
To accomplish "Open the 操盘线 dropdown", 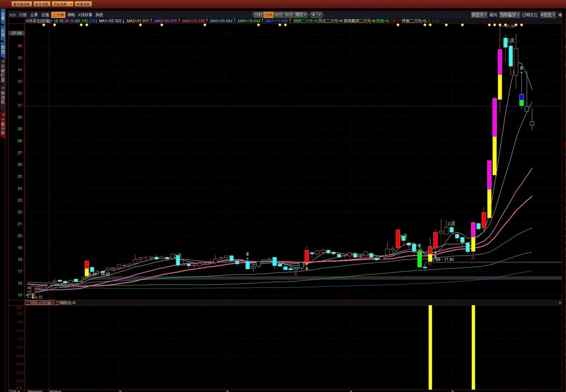I will (x=479, y=15).
